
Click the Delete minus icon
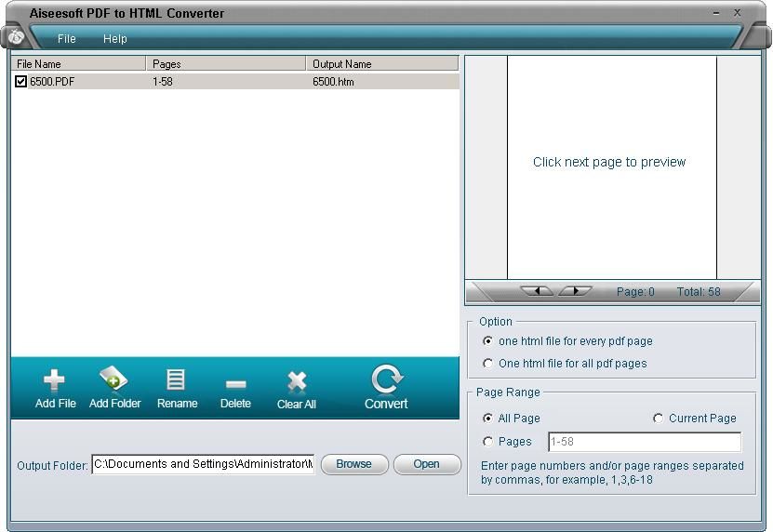(x=235, y=383)
